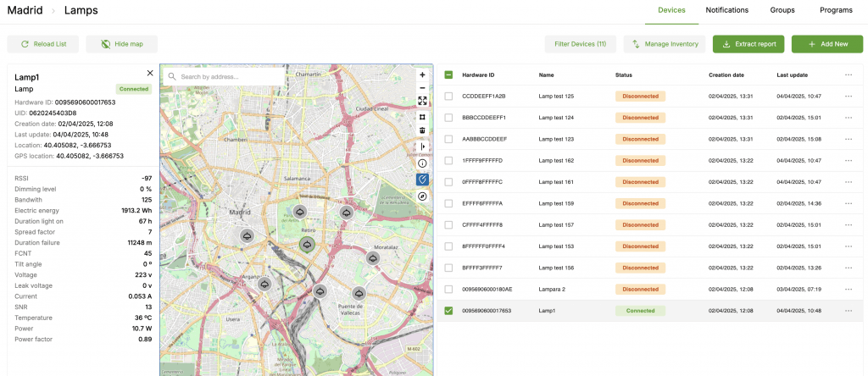
Task: Open more options for Lamp test 153
Action: [x=848, y=246]
